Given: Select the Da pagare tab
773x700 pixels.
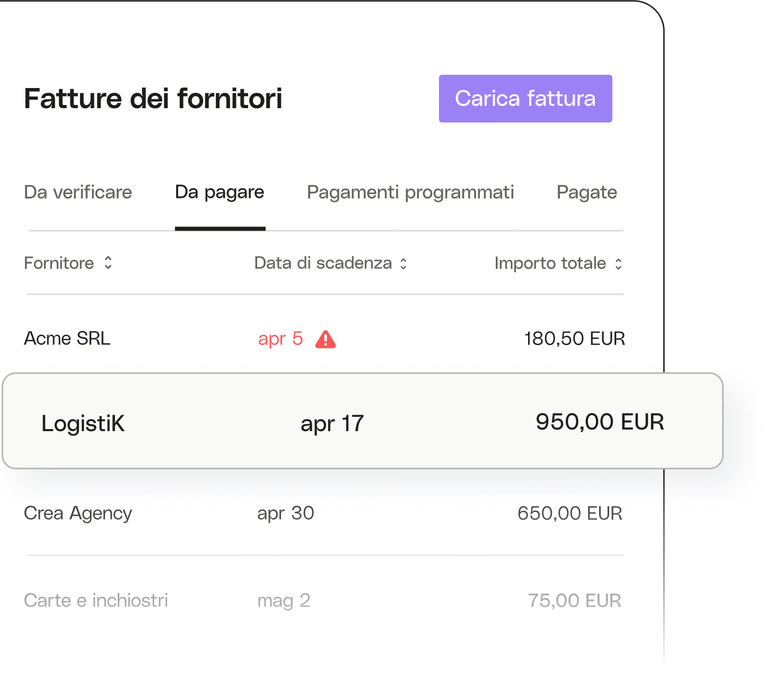Looking at the screenshot, I should [219, 193].
